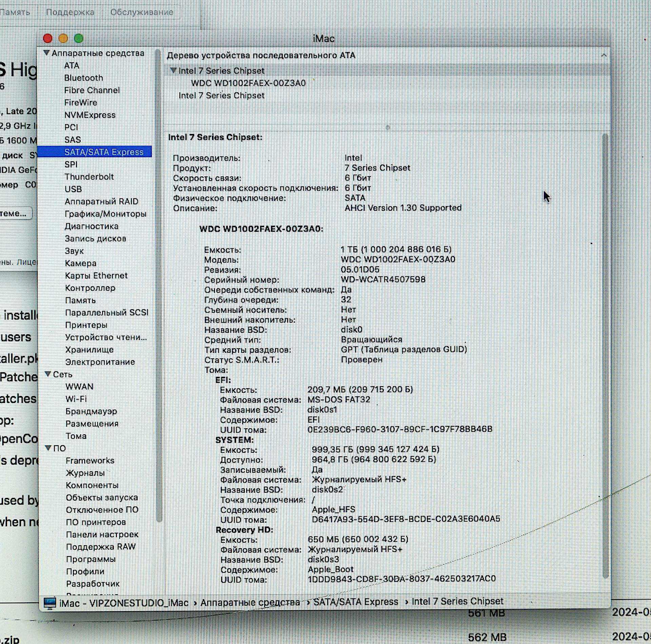The image size is (651, 644).
Task: Open Электропитание sidebar entry
Action: (100, 362)
